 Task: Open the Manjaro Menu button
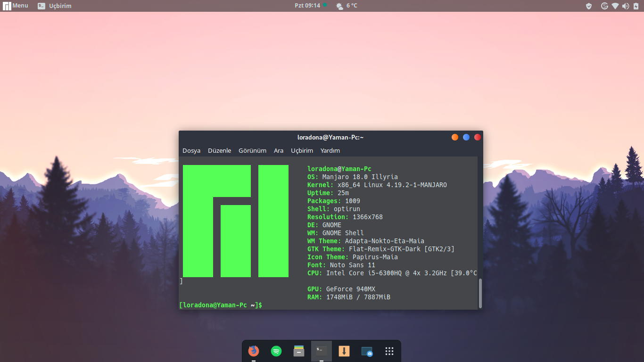[16, 6]
